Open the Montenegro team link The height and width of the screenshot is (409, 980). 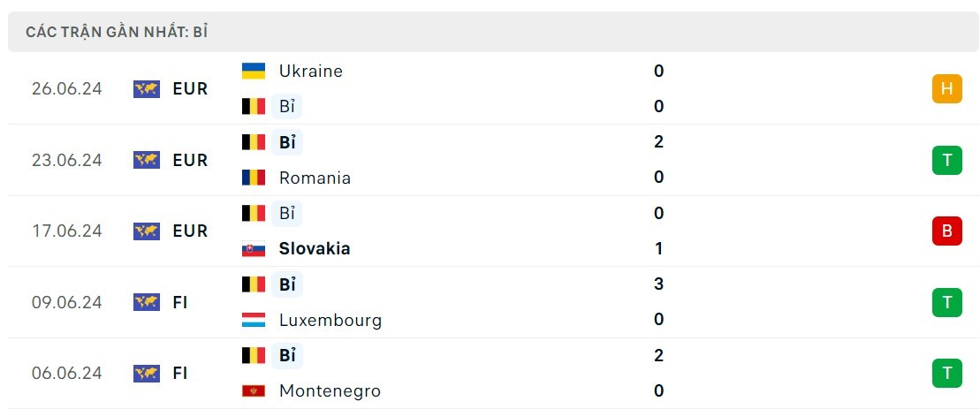[x=330, y=391]
